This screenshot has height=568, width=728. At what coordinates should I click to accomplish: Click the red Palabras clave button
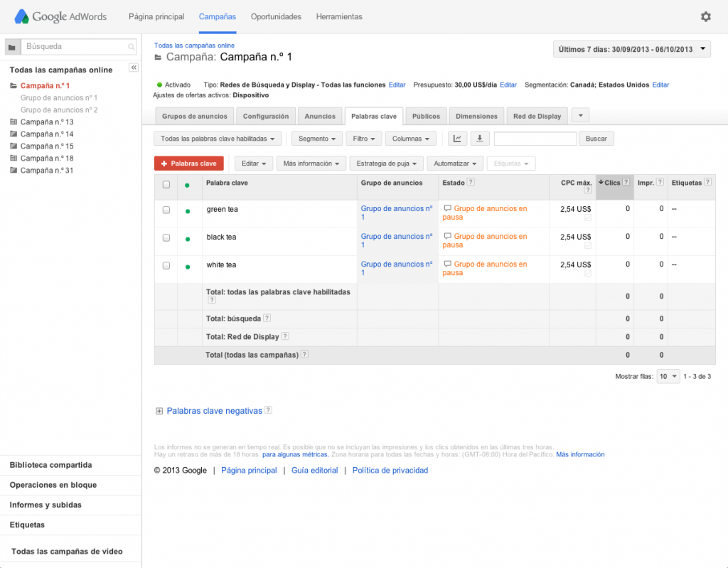[188, 164]
